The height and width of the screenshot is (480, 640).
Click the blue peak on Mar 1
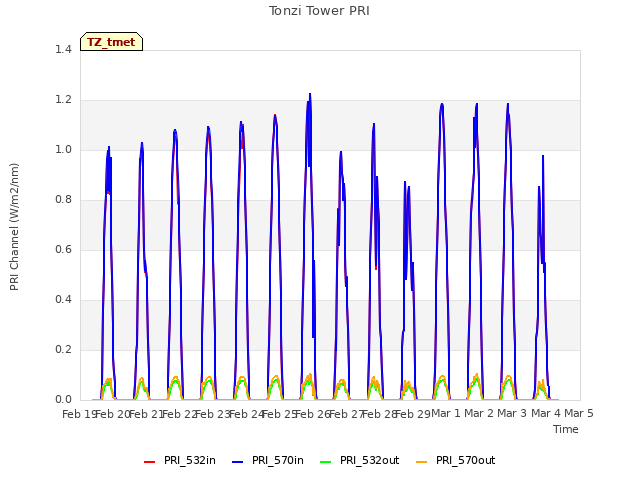pos(442,104)
